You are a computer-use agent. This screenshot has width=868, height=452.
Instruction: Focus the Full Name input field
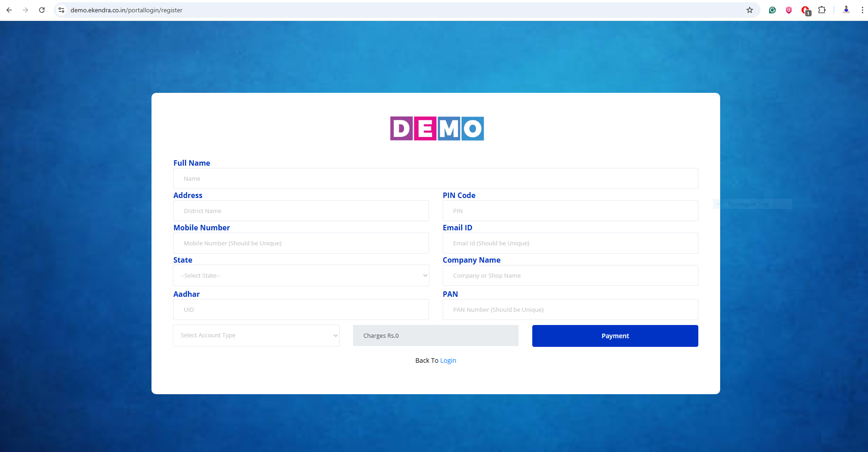point(435,179)
